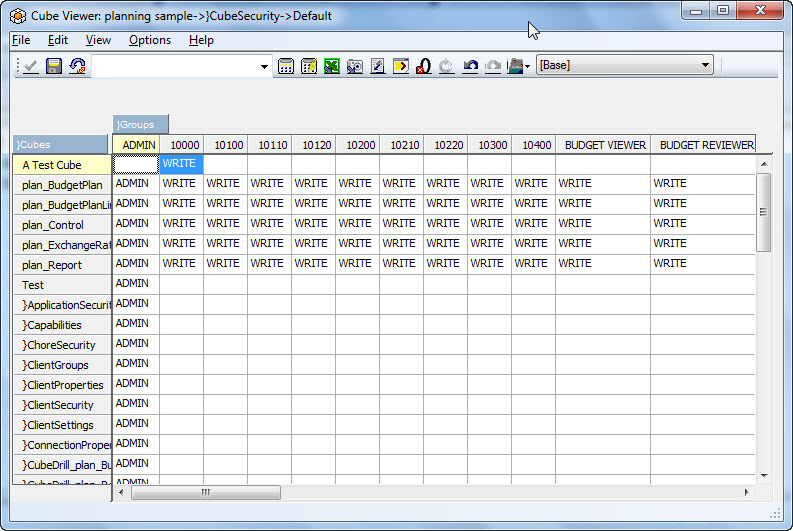Select the }Capabilities row header
Viewport: 793px width, 531px height.
[x=62, y=325]
